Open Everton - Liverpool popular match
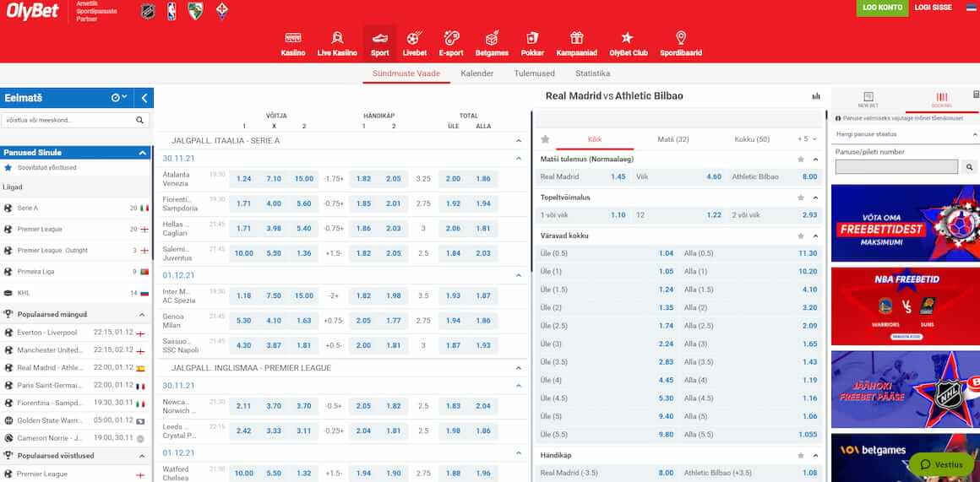This screenshot has width=980, height=482. pos(75,333)
